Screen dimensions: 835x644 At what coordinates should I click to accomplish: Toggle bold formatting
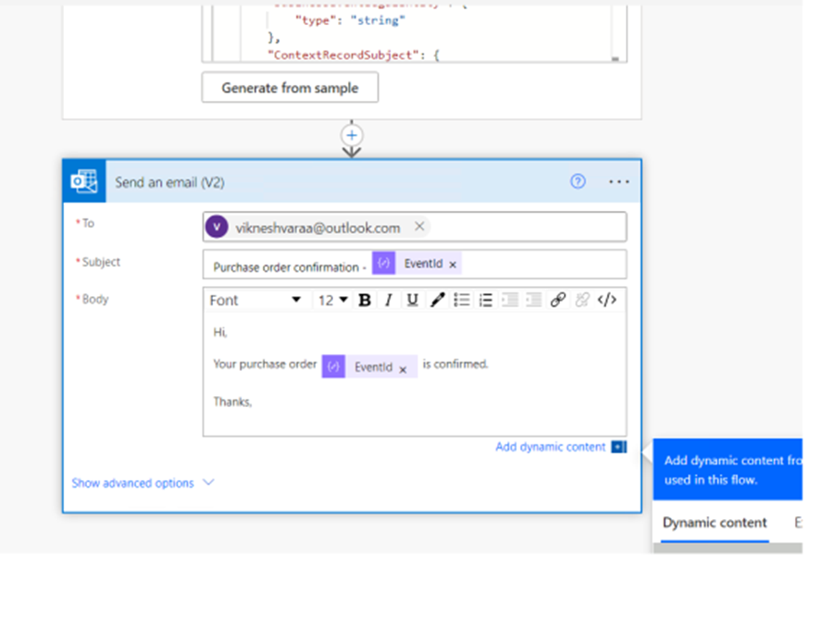pos(365,300)
